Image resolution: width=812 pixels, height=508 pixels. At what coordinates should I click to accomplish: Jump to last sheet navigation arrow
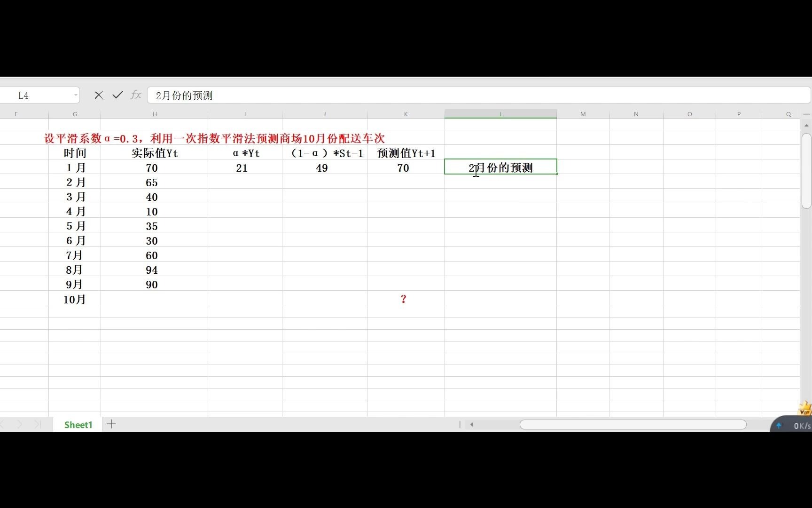(x=38, y=424)
